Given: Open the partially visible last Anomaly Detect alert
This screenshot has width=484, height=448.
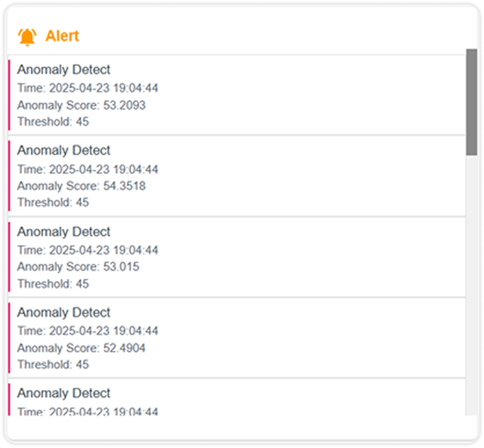Looking at the screenshot, I should 64,393.
